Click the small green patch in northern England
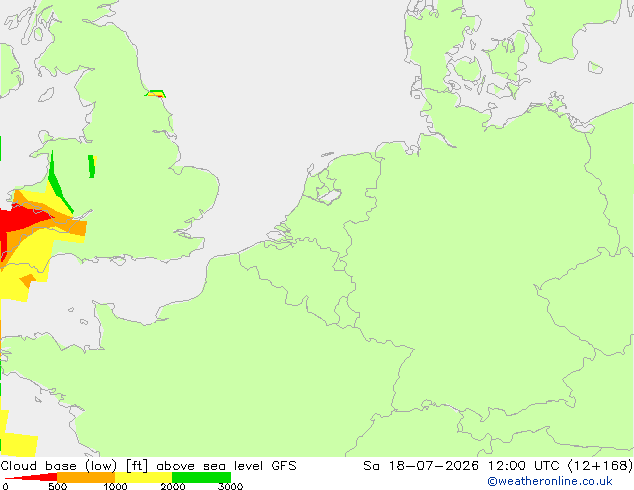Viewport: 634px width, 490px height. pos(92,166)
